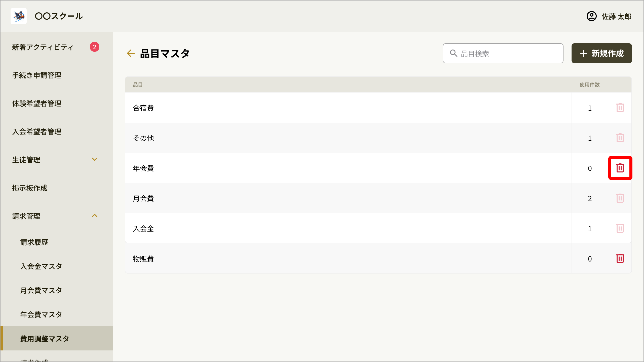Focus the 品目検索 search field
Image resolution: width=644 pixels, height=362 pixels.
[x=503, y=53]
